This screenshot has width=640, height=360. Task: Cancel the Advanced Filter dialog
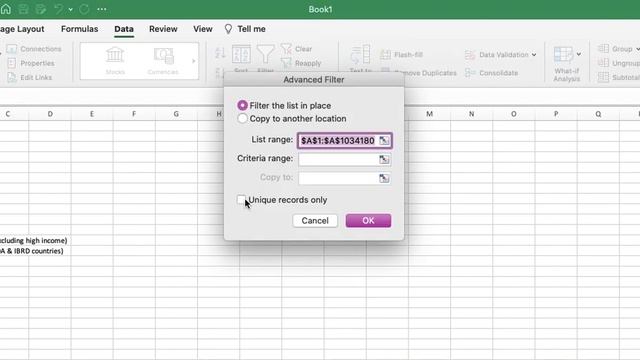pos(315,220)
